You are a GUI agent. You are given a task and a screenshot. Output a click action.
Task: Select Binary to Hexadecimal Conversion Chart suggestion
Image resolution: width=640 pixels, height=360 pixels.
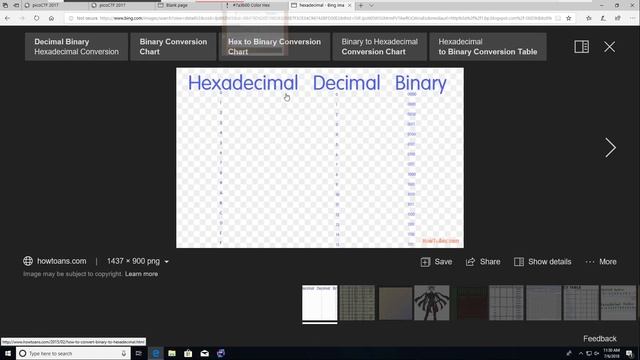point(380,47)
